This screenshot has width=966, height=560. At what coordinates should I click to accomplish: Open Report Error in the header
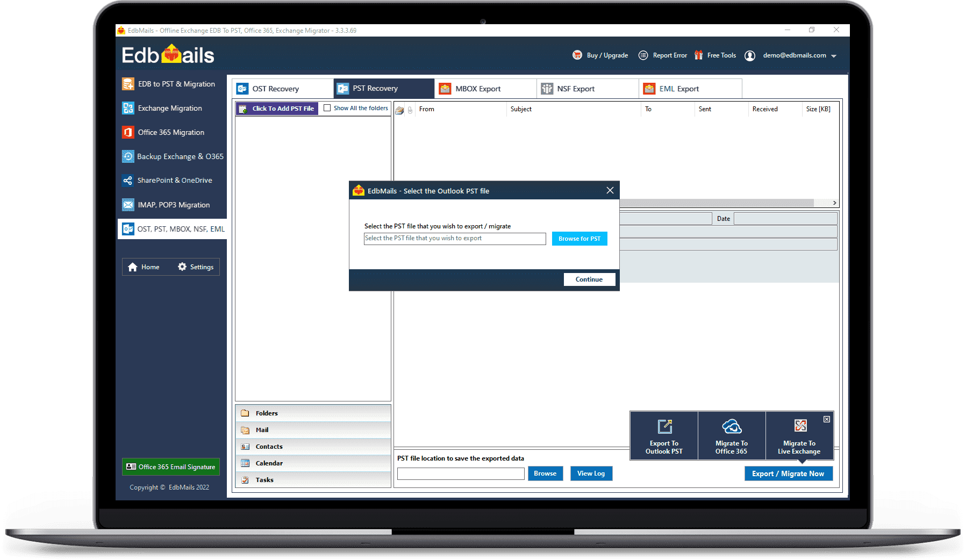point(663,55)
